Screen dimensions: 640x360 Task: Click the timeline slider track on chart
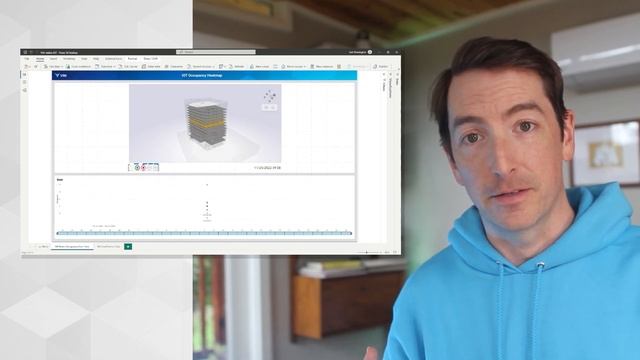click(204, 233)
